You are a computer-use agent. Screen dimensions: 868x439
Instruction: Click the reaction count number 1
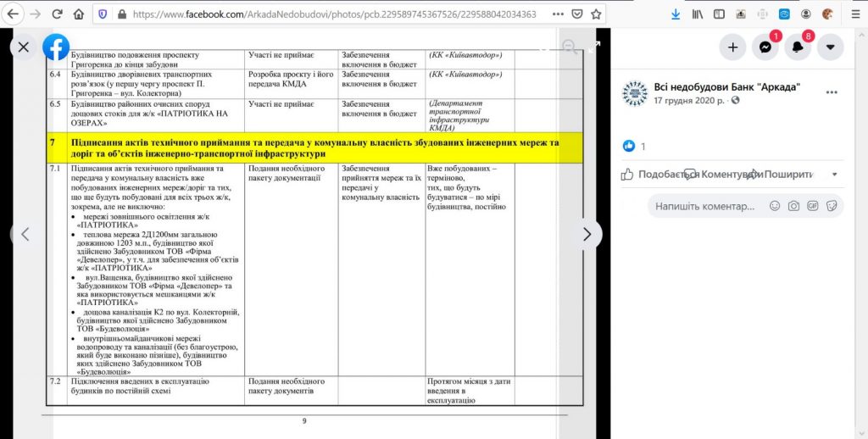point(643,147)
